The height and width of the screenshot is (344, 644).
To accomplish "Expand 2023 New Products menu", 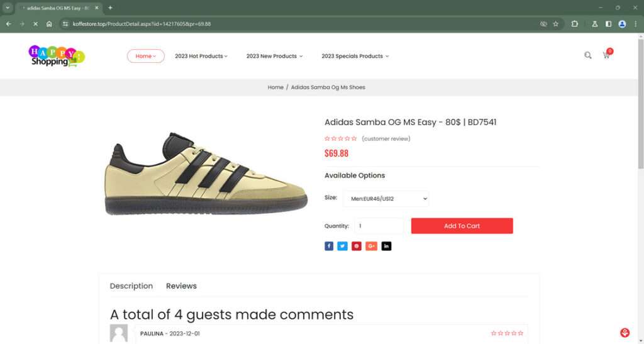I will pos(274,56).
